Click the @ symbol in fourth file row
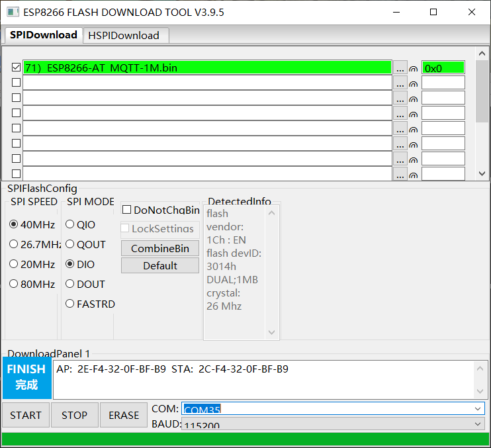491x448 pixels. [414, 114]
